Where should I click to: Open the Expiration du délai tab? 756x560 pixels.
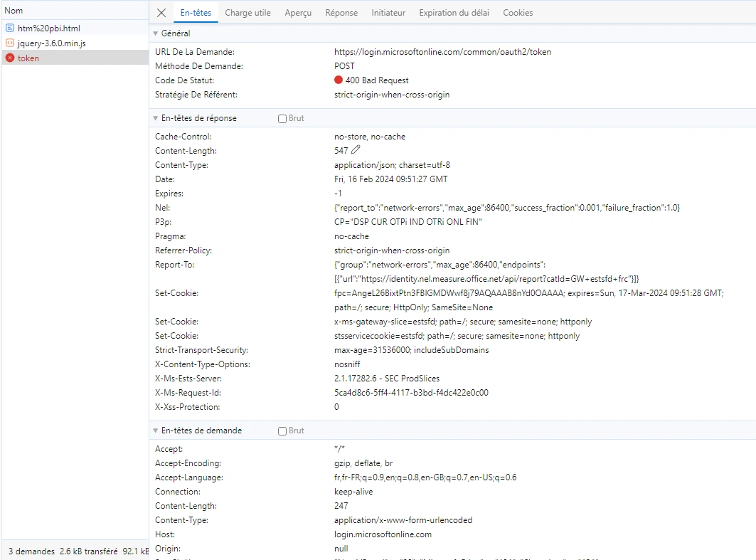pos(454,13)
